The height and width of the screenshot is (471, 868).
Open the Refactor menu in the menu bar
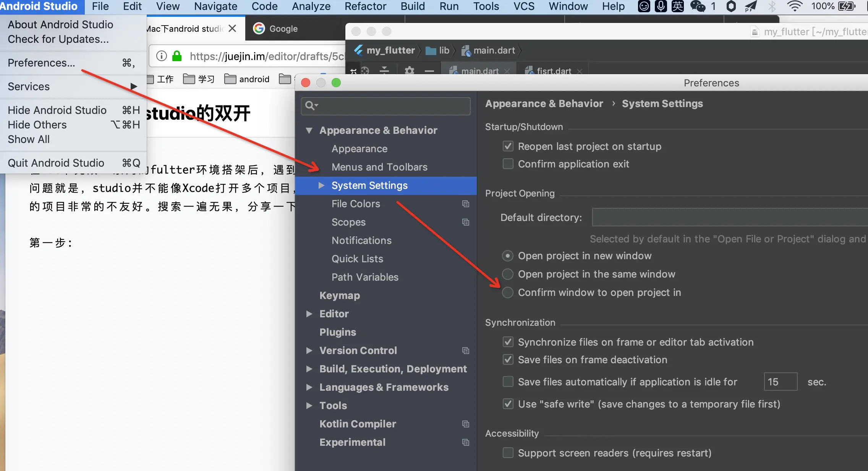[365, 6]
